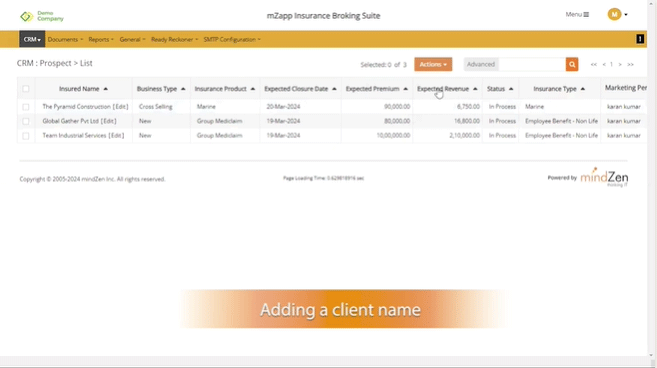Click the 2,10,000.00 expected revenue cell
This screenshot has height=368, width=657.
[x=464, y=135]
